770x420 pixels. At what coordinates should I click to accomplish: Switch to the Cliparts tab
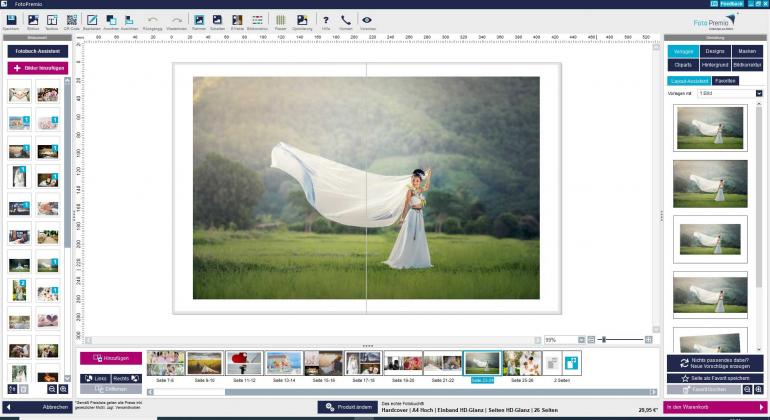click(683, 65)
